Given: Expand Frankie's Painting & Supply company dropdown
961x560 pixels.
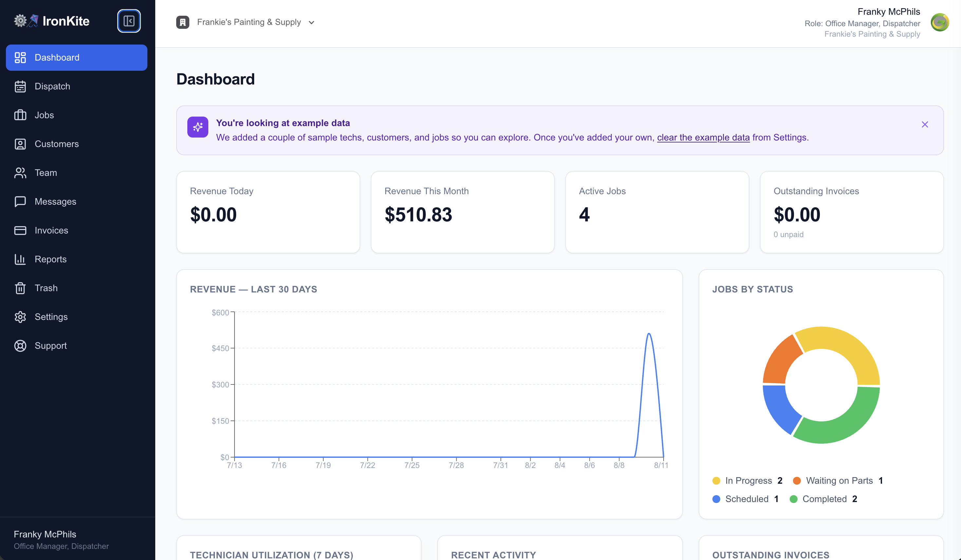Looking at the screenshot, I should pyautogui.click(x=246, y=22).
